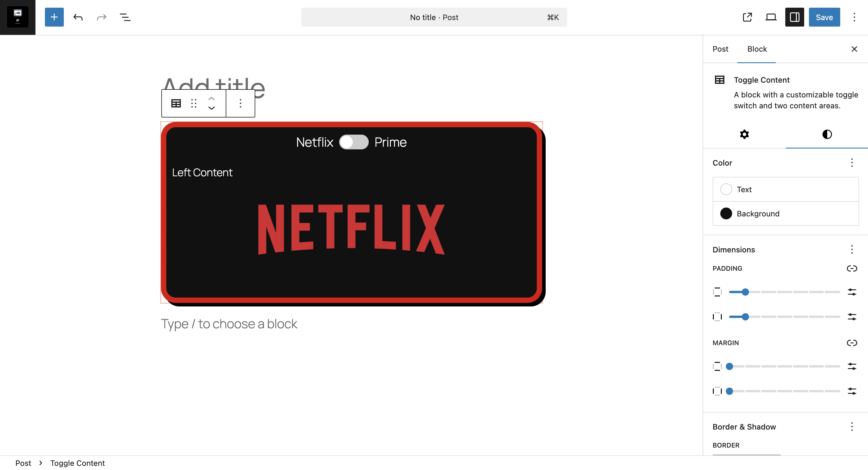This screenshot has width=868, height=470.
Task: Open the View Post external link icon
Action: click(747, 17)
